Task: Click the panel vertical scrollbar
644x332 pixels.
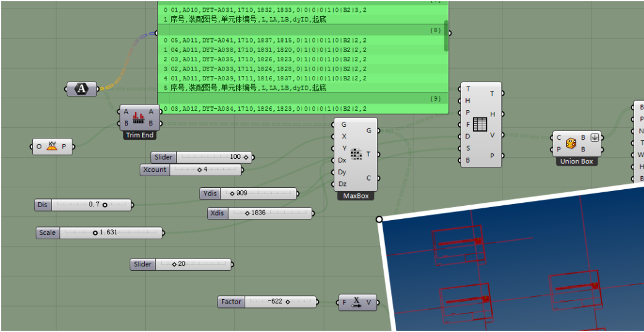Action: [x=446, y=36]
